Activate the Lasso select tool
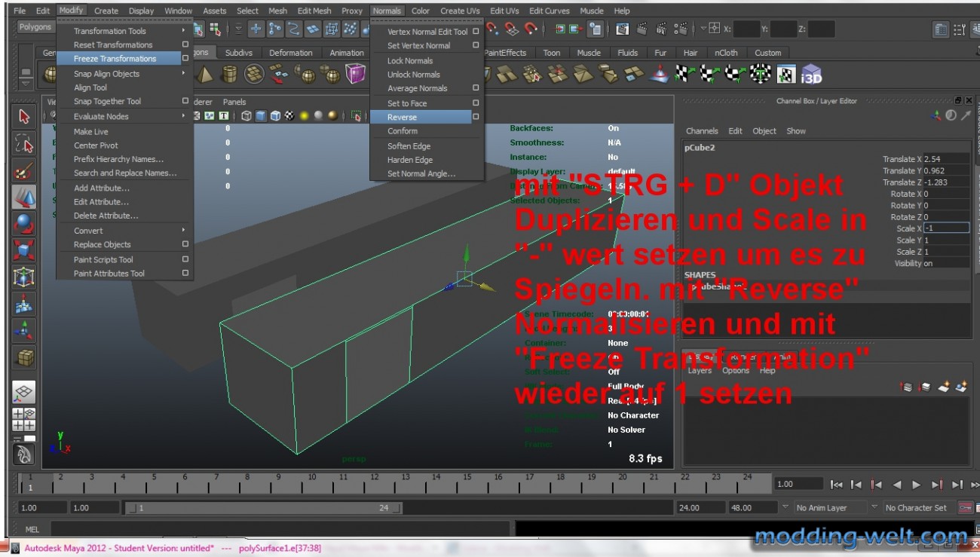Screen dimensions: 980x557 (24, 143)
